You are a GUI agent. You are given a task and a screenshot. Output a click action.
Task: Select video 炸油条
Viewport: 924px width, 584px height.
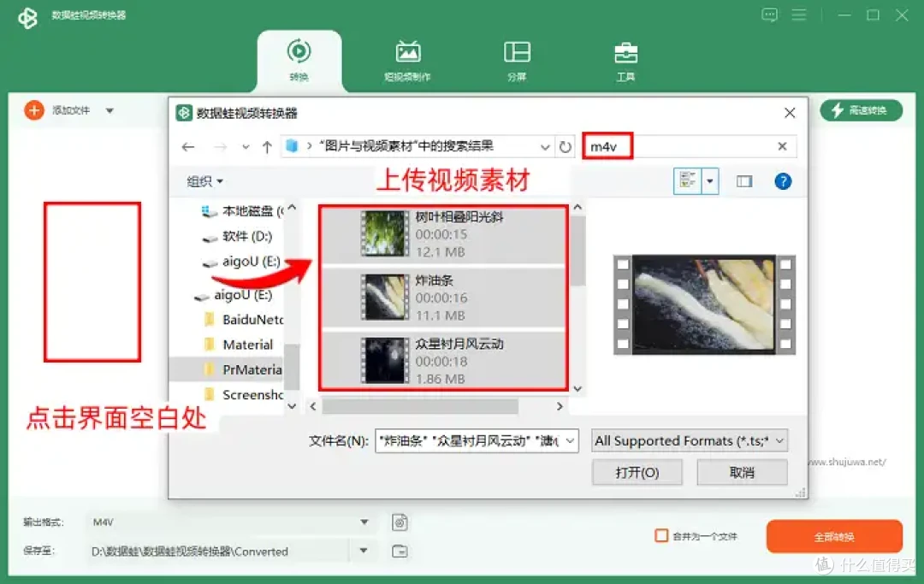pos(443,298)
